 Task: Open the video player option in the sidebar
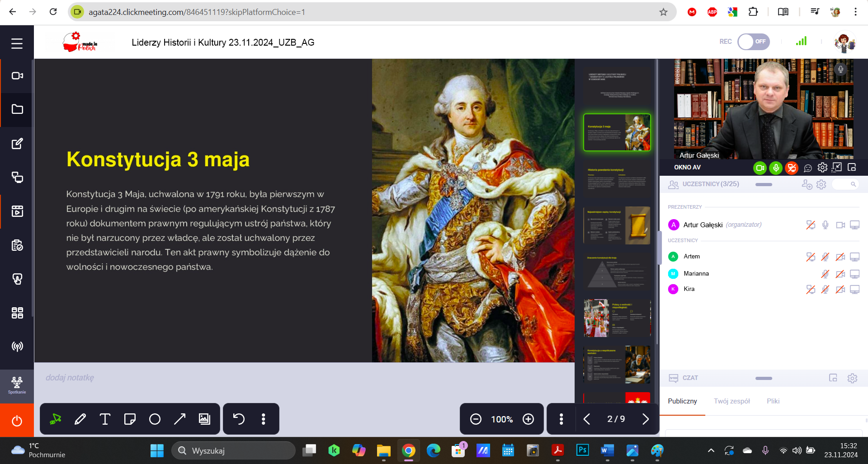[x=17, y=211]
